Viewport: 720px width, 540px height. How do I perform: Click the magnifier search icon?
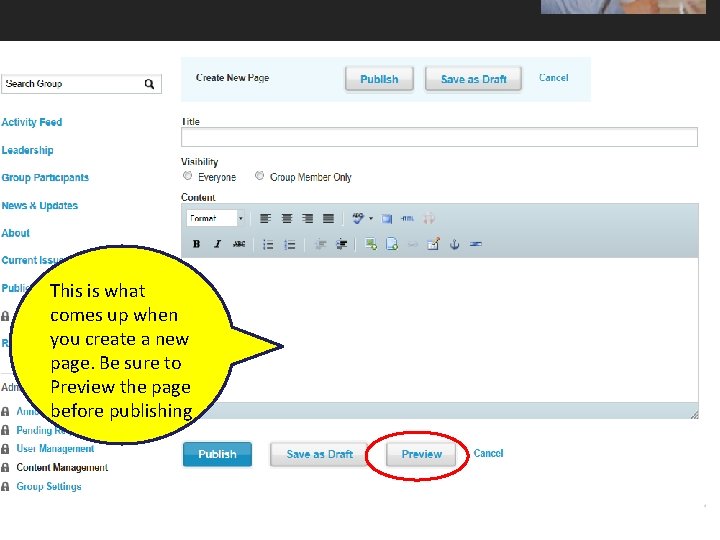149,84
